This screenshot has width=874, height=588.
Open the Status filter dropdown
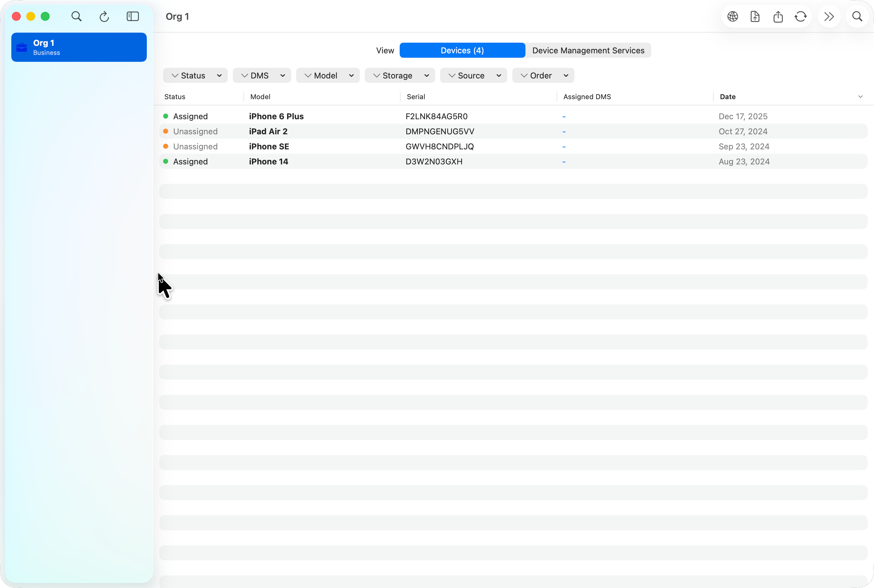(x=195, y=75)
